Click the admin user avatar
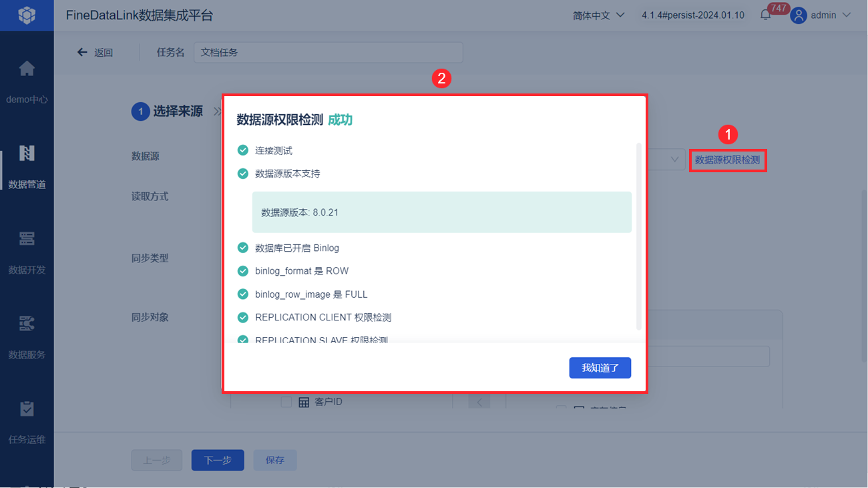 pyautogui.click(x=799, y=15)
